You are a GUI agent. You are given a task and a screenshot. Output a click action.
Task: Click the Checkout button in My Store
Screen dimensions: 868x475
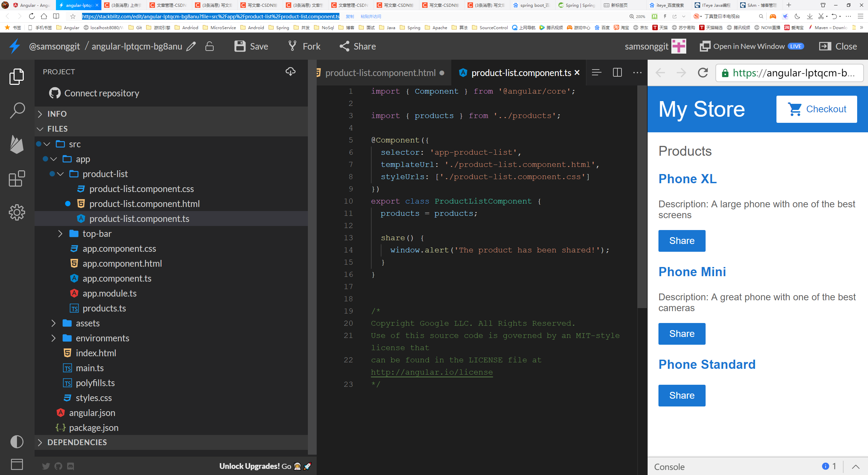pos(816,109)
